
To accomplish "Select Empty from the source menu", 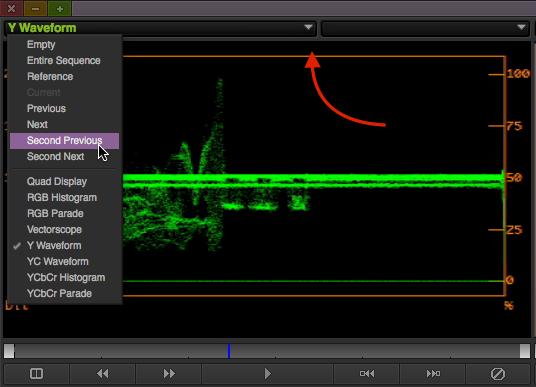I will [41, 44].
